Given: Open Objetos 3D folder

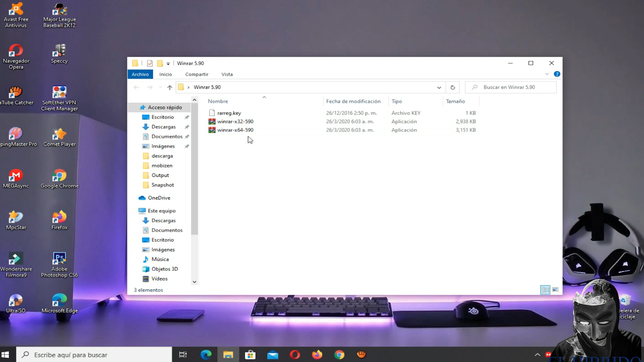Looking at the screenshot, I should [x=165, y=269].
